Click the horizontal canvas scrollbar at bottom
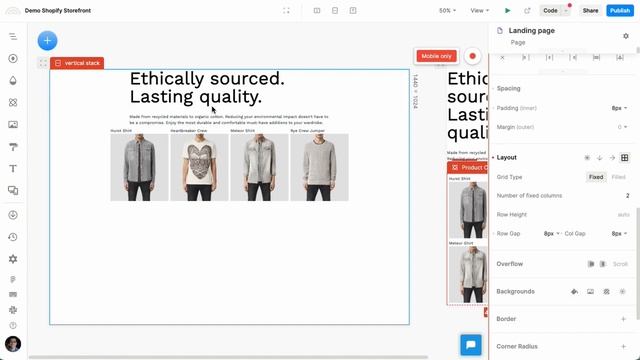This screenshot has height=360, width=640. click(x=229, y=357)
